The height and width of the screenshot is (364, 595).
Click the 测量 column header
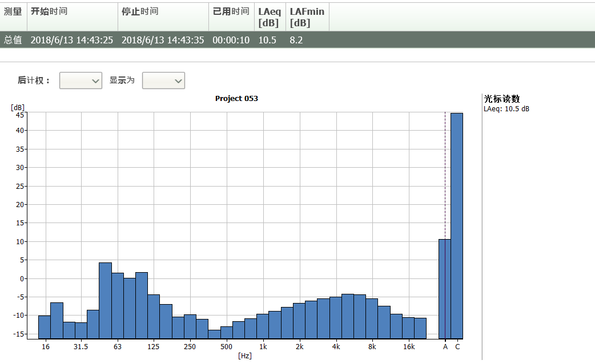(x=13, y=12)
